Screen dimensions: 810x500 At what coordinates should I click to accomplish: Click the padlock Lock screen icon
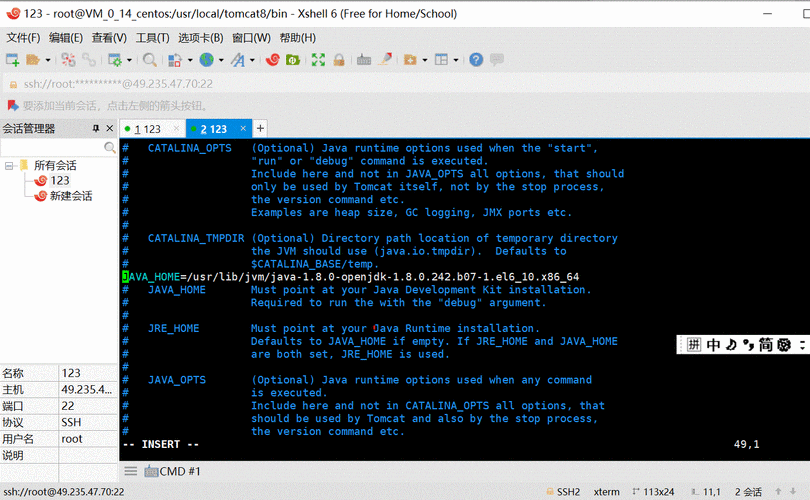tap(339, 60)
